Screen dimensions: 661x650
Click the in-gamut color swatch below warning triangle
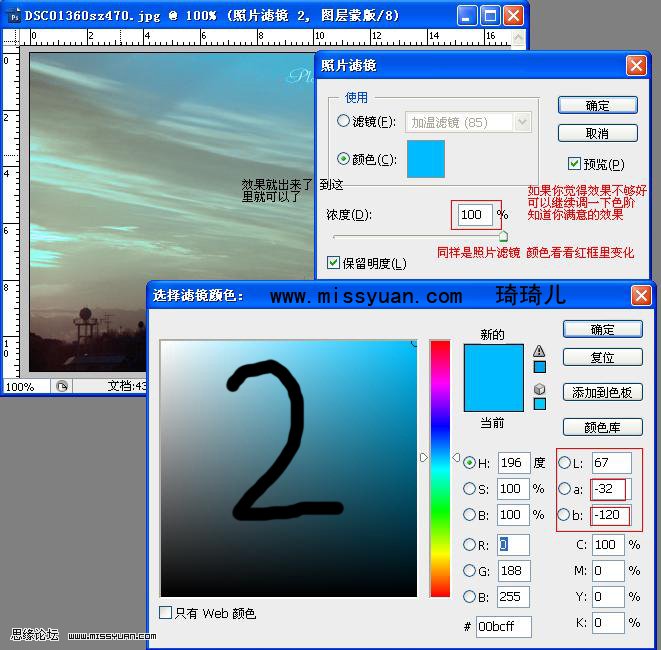click(x=540, y=367)
